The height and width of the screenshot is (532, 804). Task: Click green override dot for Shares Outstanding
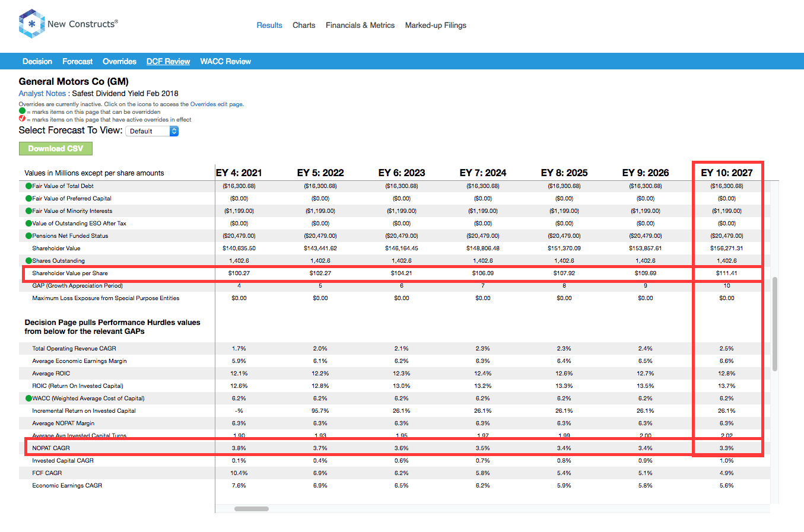point(28,261)
